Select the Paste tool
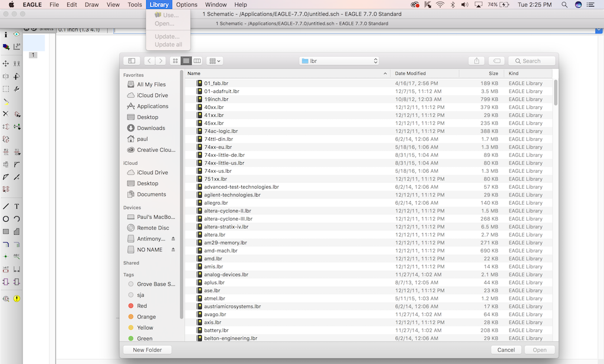This screenshot has width=604, height=364. coord(6,101)
